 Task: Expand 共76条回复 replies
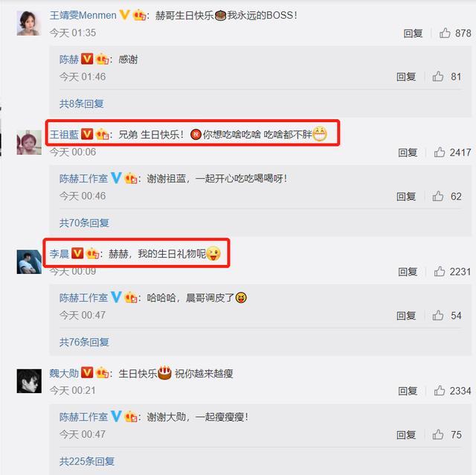click(x=84, y=342)
